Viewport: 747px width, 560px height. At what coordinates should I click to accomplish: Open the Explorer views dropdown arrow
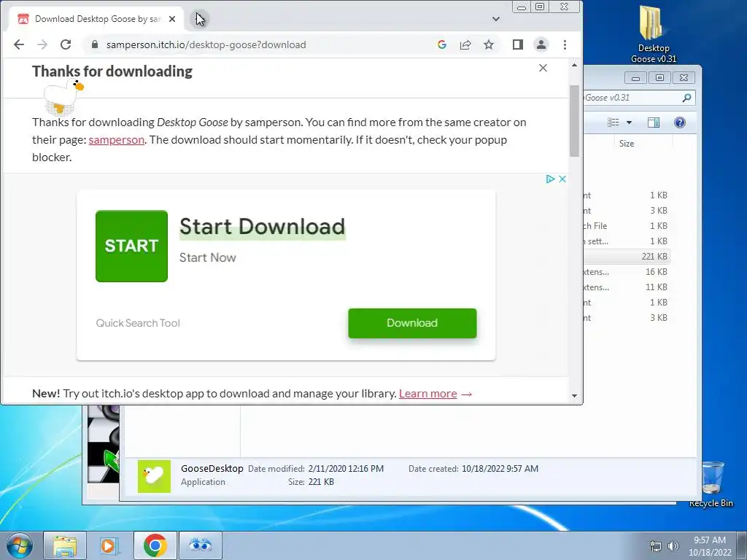(629, 122)
